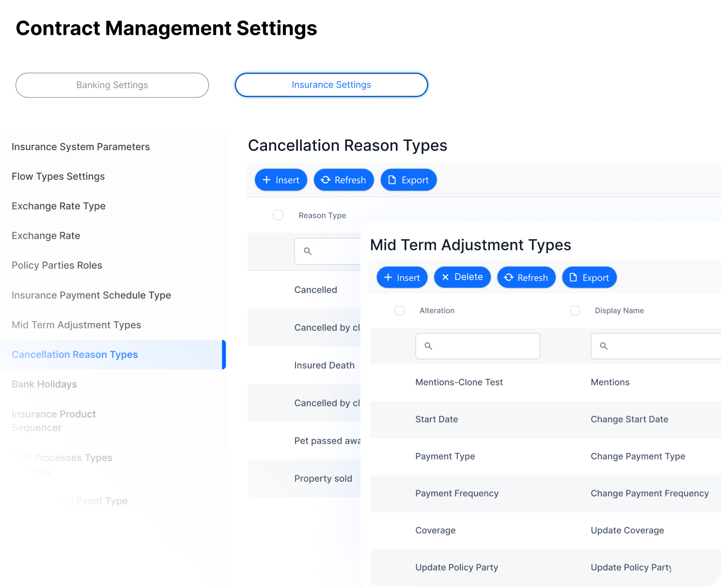Click the search icon in Display Name filter

pos(604,346)
